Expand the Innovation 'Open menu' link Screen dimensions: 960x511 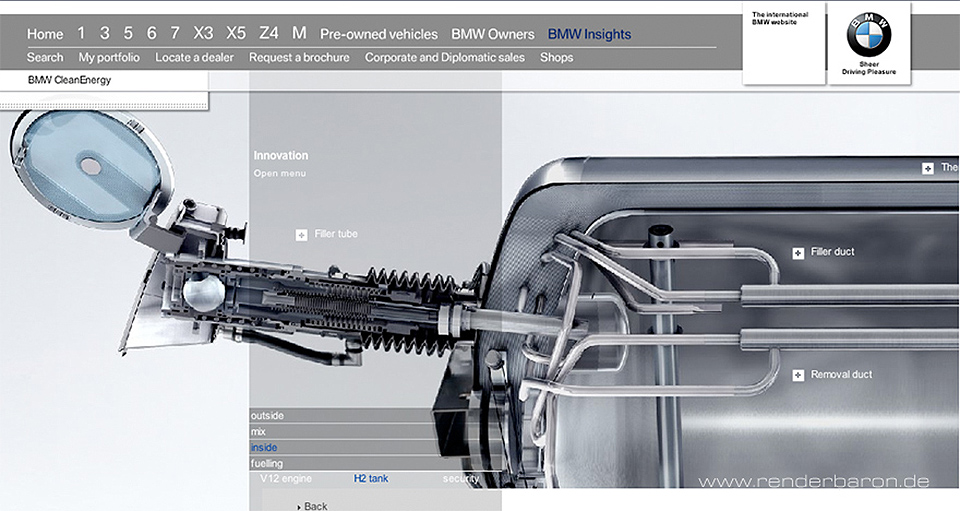(x=279, y=174)
